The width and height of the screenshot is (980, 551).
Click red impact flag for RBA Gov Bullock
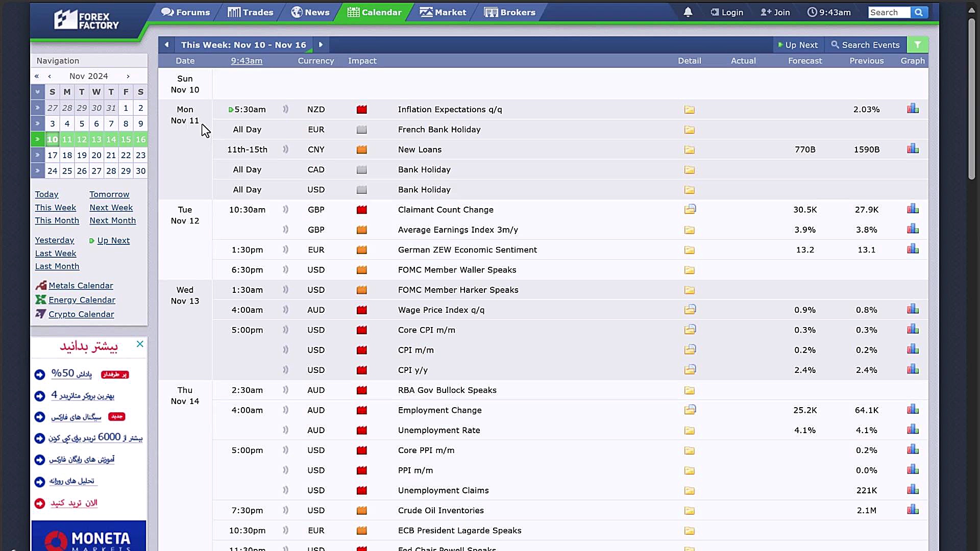coord(362,390)
